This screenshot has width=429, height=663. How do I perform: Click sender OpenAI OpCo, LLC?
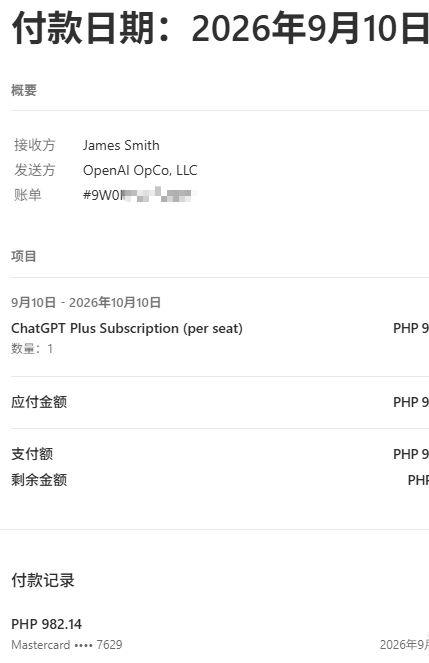140,170
